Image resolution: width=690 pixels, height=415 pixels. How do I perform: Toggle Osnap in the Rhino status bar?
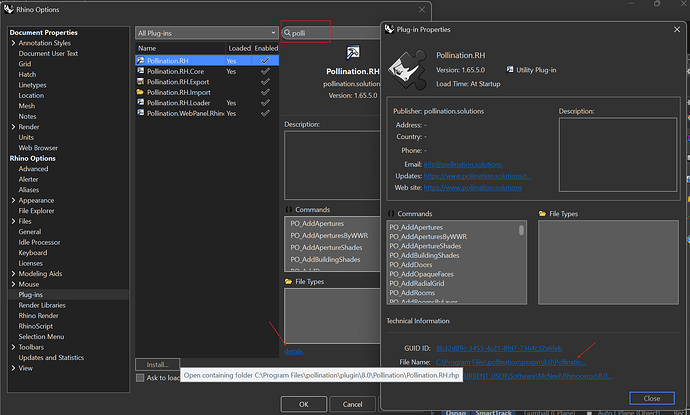coord(455,412)
